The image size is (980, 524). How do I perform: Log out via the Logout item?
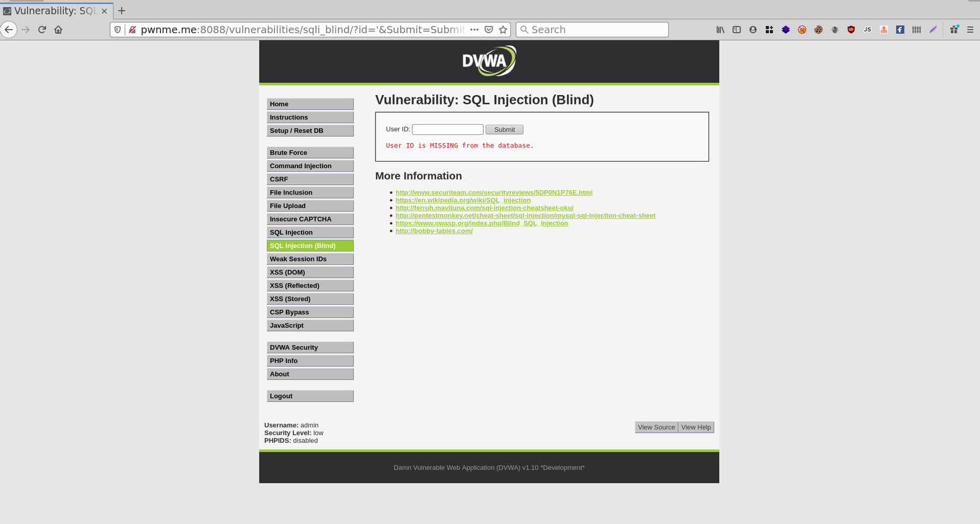click(x=310, y=396)
